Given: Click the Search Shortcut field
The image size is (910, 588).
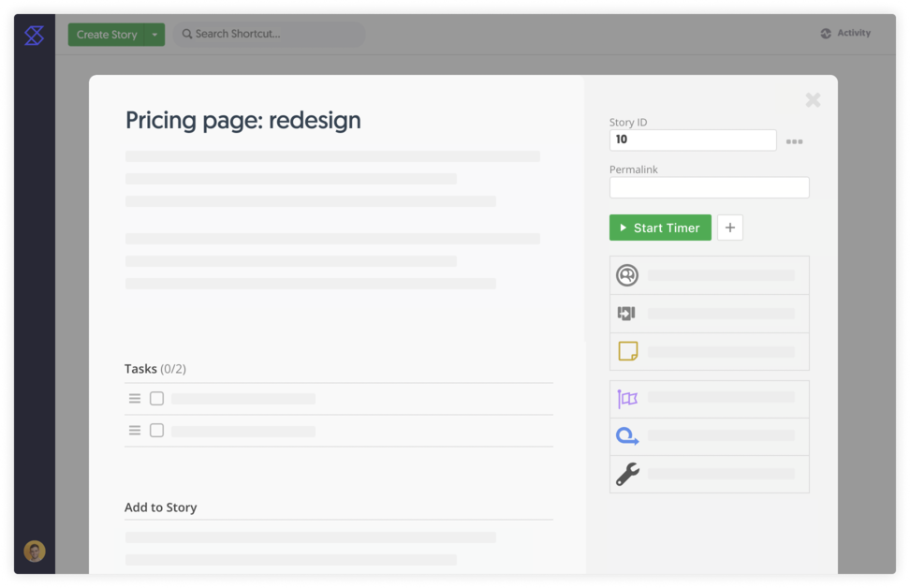Looking at the screenshot, I should click(270, 35).
